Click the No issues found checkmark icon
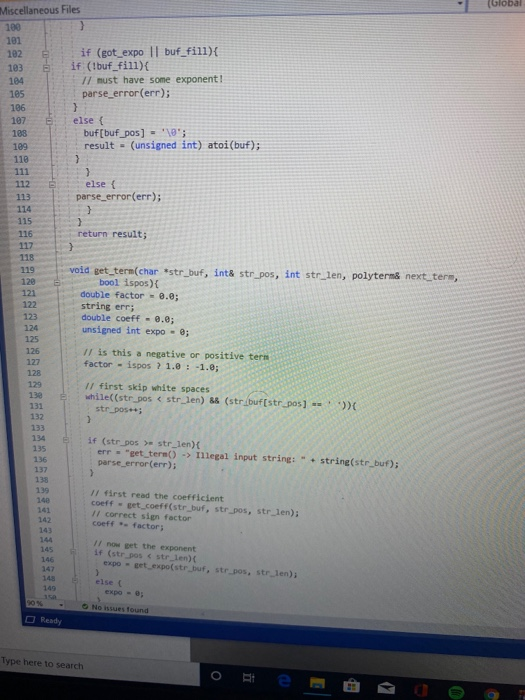The image size is (525, 700). tap(85, 606)
